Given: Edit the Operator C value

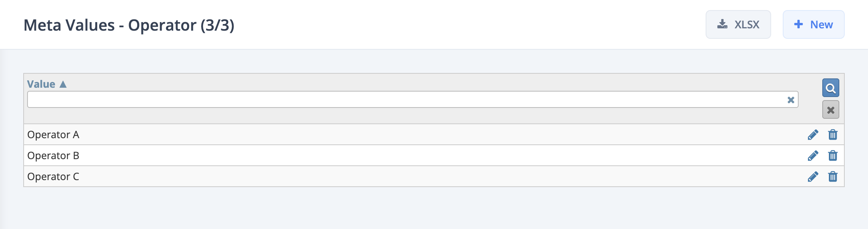Looking at the screenshot, I should (813, 176).
